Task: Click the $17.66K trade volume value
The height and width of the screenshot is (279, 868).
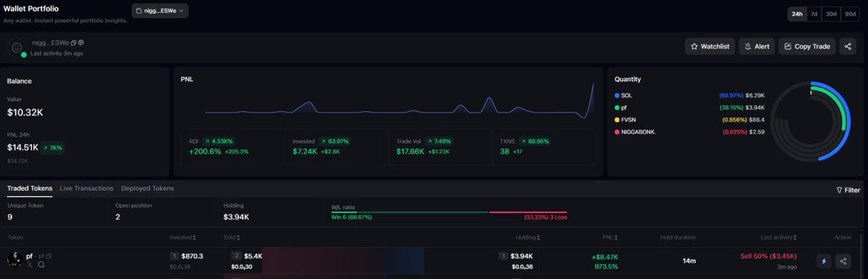Action: pos(410,151)
